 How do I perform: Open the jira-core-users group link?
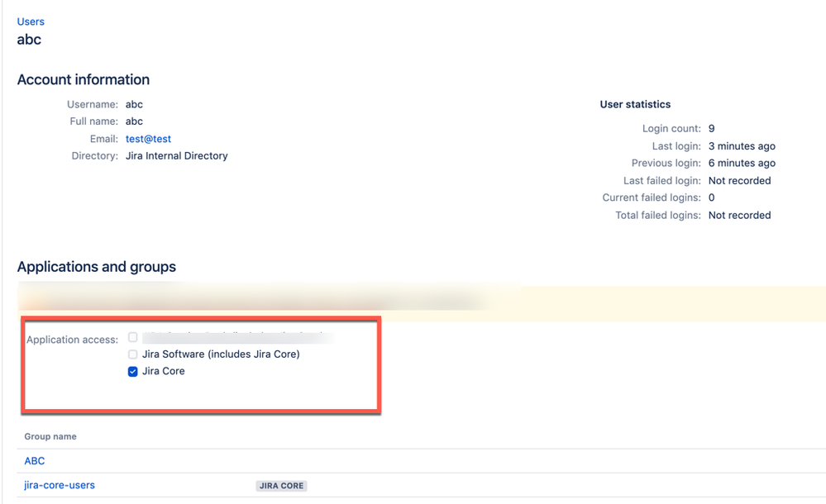(60, 485)
